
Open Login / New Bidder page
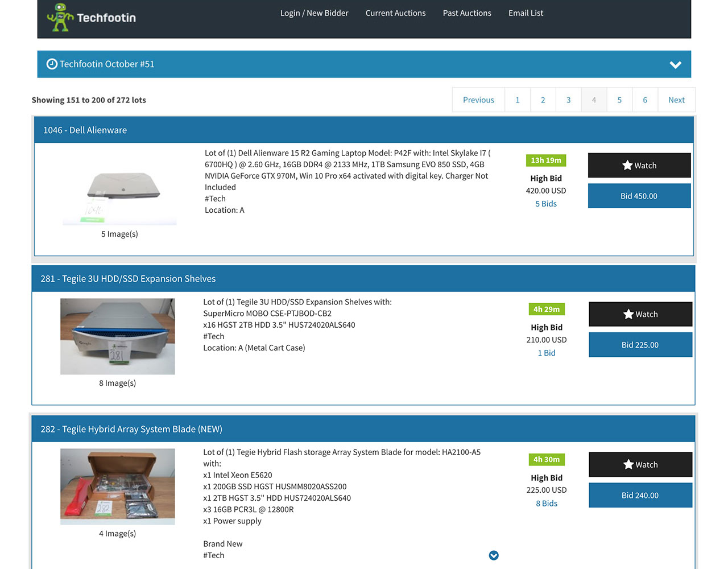click(314, 13)
